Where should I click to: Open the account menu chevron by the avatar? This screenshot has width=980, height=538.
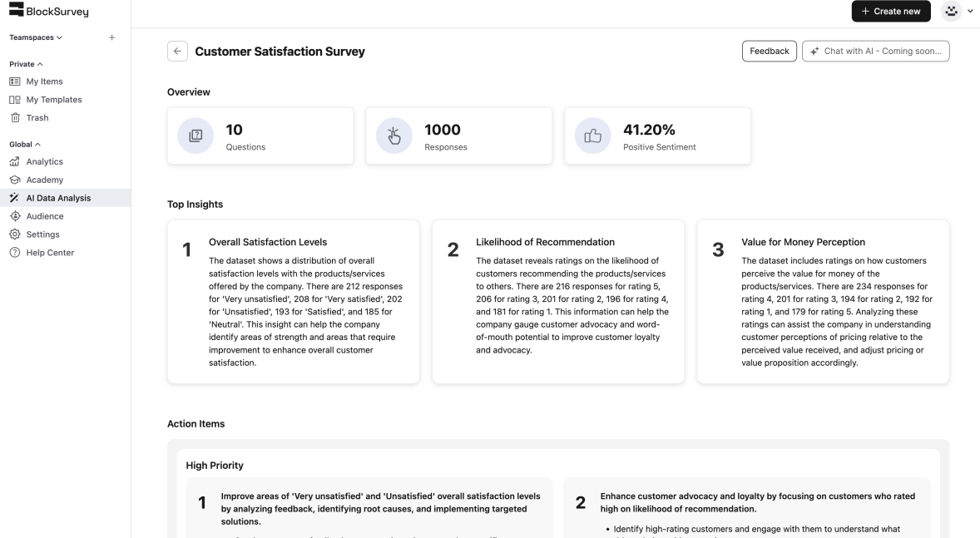click(970, 11)
